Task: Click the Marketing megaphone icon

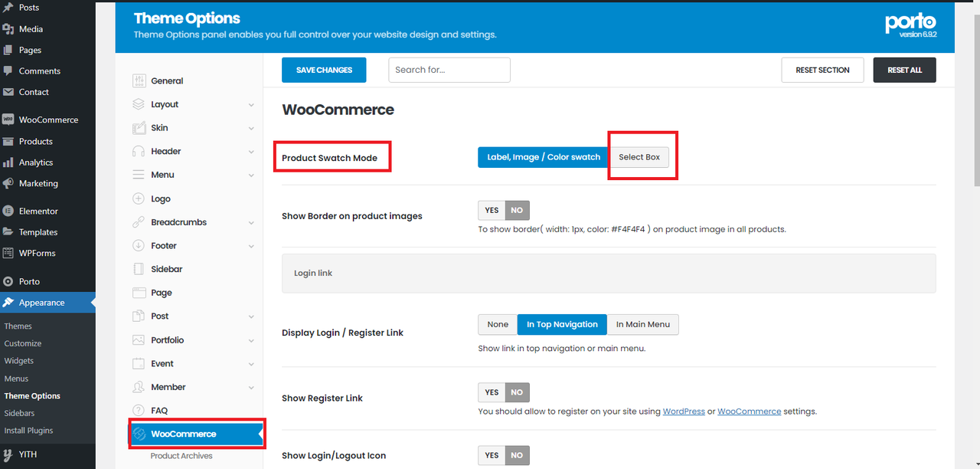Action: [x=8, y=183]
